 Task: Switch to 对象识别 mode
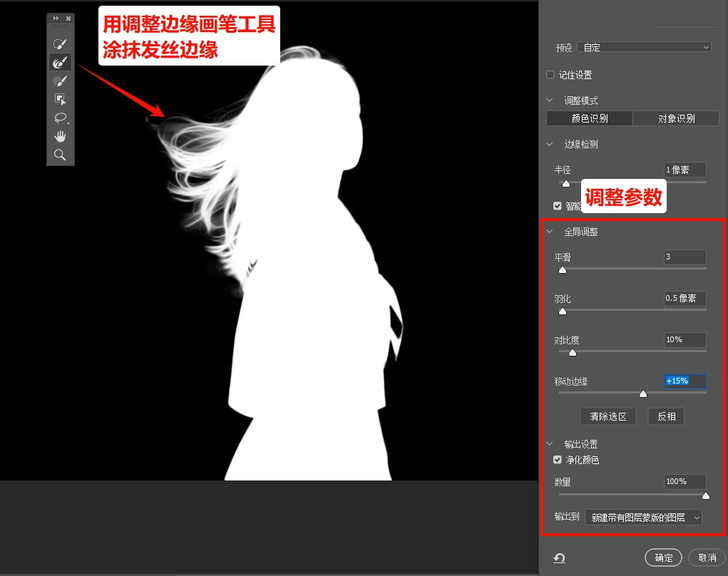pos(676,118)
